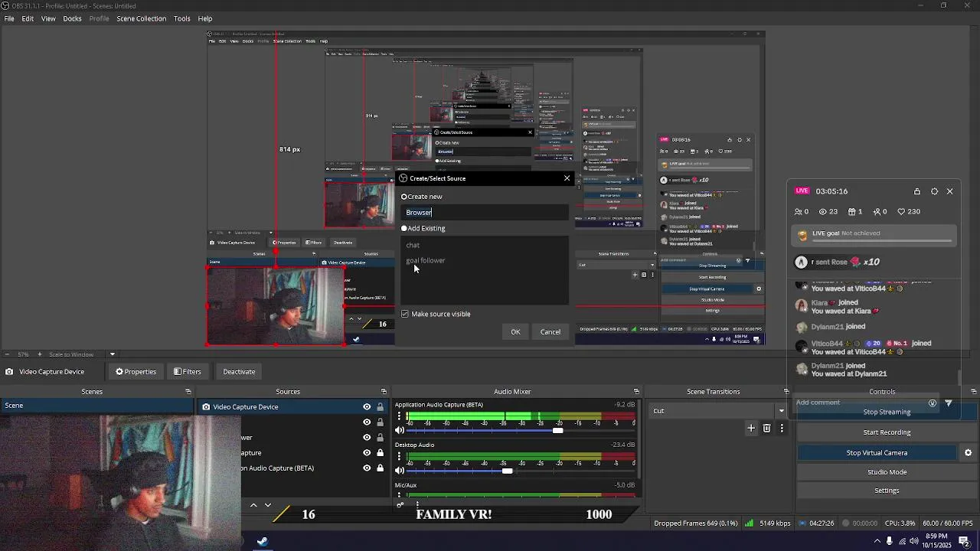980x551 pixels.
Task: Hide the Application Audio Capture (BETA) source
Action: (x=367, y=468)
